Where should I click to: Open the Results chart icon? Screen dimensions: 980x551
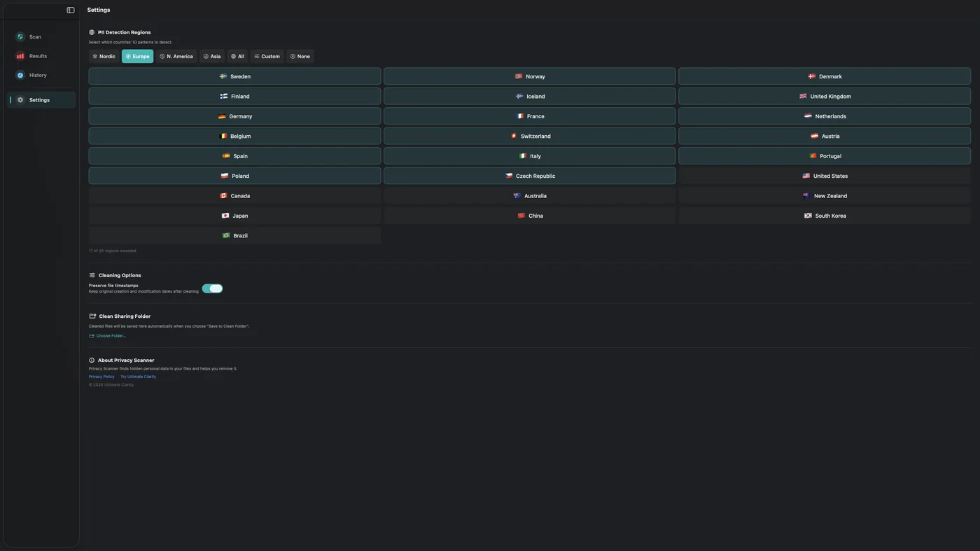point(20,56)
